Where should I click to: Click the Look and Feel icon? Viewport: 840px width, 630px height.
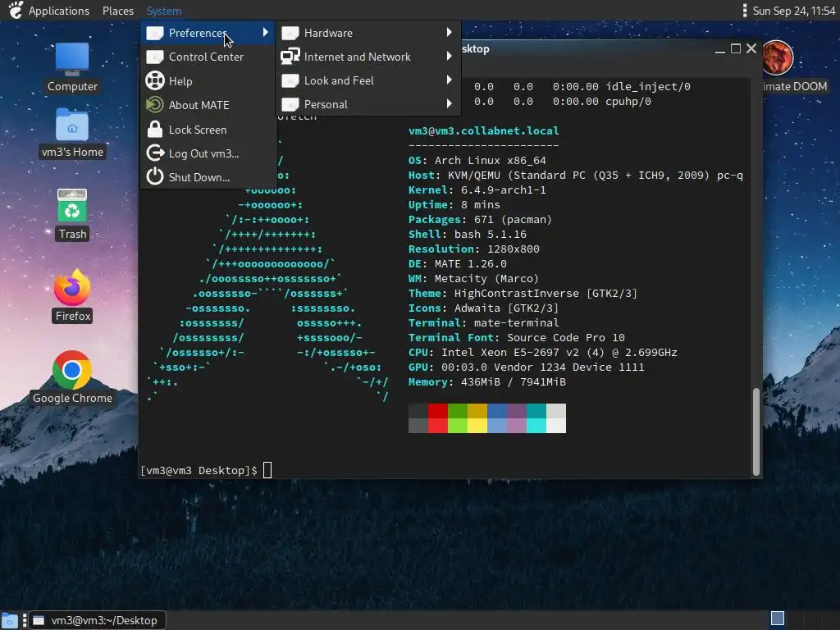click(x=290, y=81)
